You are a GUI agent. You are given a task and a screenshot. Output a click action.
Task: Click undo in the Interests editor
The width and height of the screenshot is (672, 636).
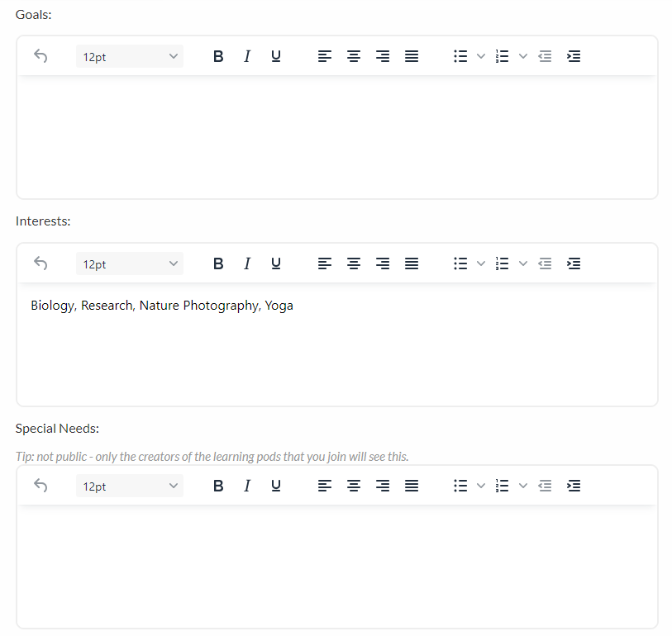tap(41, 263)
